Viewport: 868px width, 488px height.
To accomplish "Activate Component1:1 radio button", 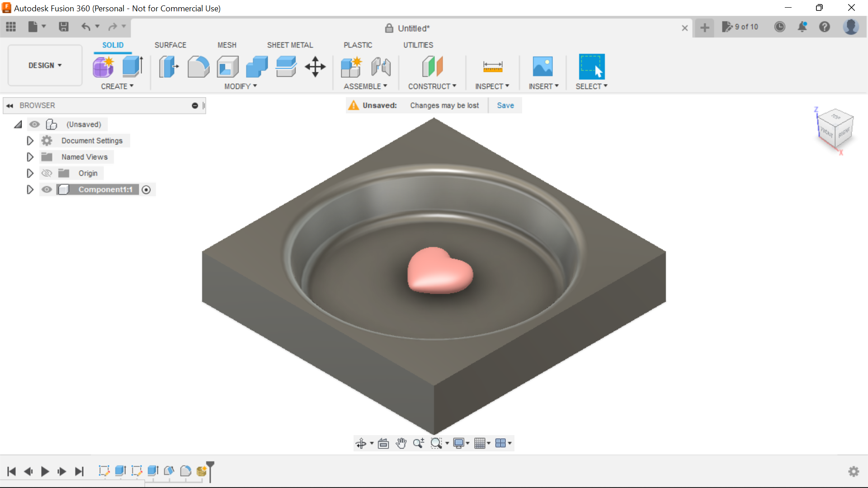I will click(146, 190).
